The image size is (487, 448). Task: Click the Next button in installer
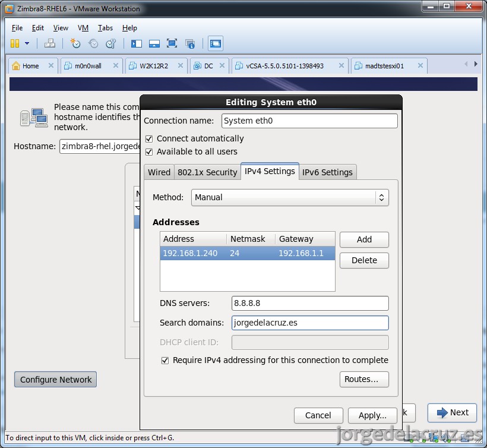[x=452, y=412]
